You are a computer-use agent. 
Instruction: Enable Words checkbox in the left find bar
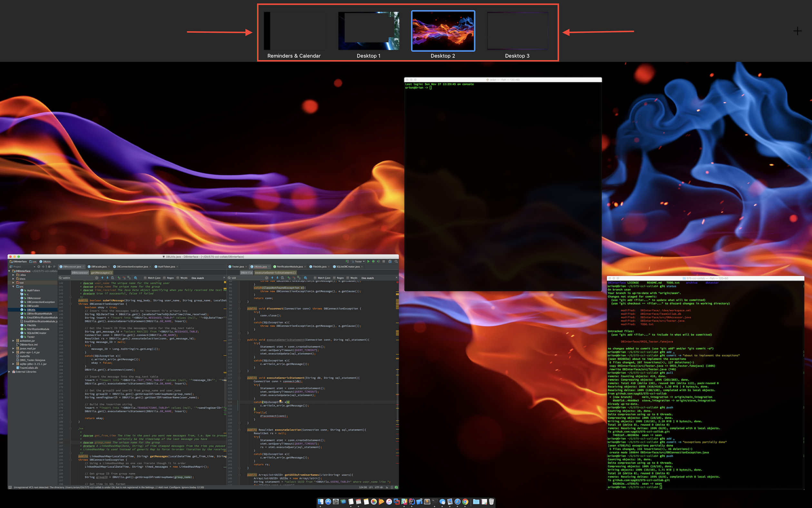coord(178,278)
